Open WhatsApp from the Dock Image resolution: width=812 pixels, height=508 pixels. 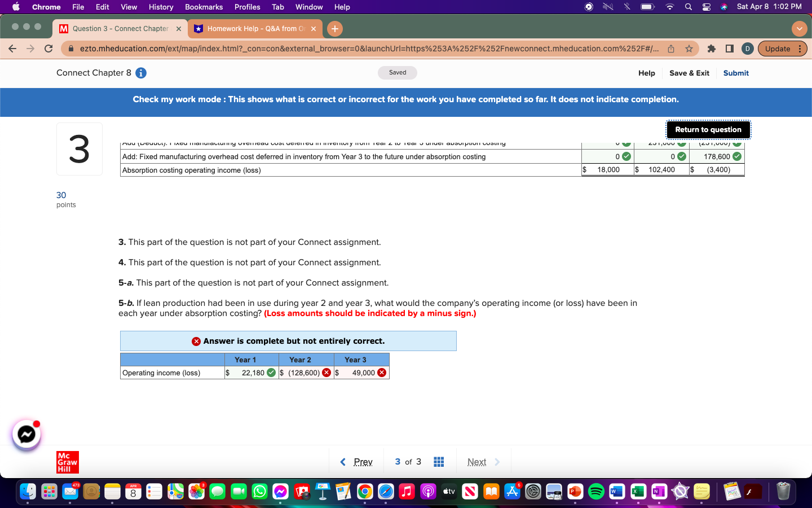pyautogui.click(x=259, y=492)
